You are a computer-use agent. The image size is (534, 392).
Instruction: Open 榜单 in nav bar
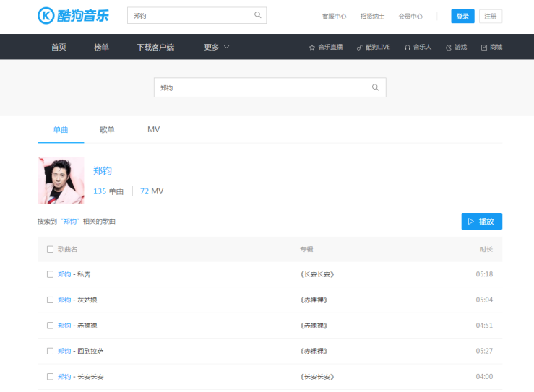pyautogui.click(x=101, y=47)
